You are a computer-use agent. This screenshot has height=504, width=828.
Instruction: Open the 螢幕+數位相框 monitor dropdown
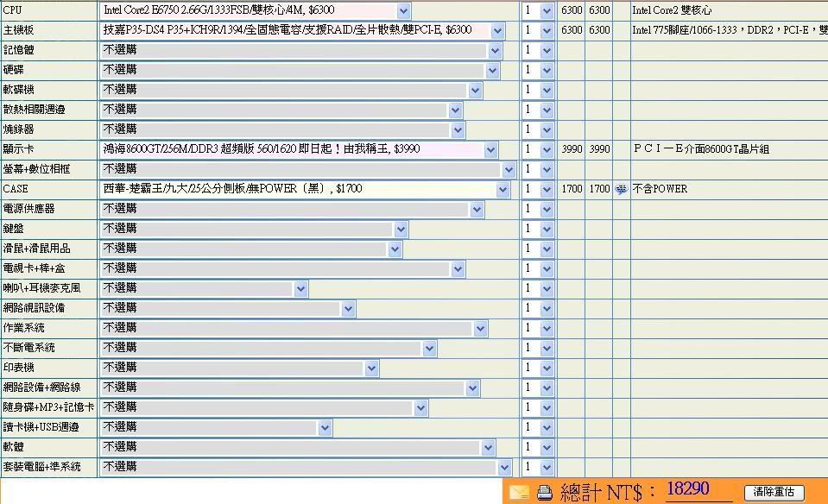tap(307, 169)
